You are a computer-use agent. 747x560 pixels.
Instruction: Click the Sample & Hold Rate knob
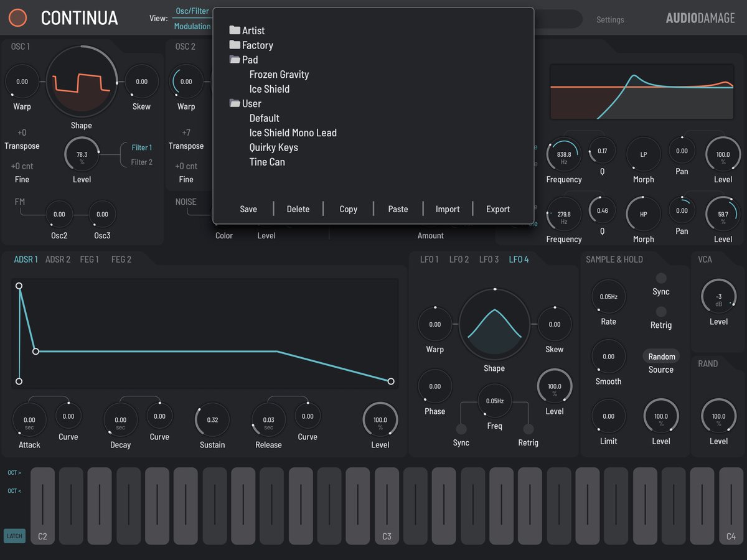[x=609, y=297]
